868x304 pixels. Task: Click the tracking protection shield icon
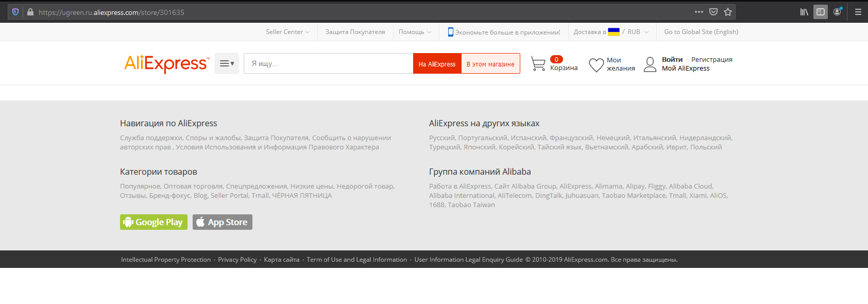[x=15, y=12]
